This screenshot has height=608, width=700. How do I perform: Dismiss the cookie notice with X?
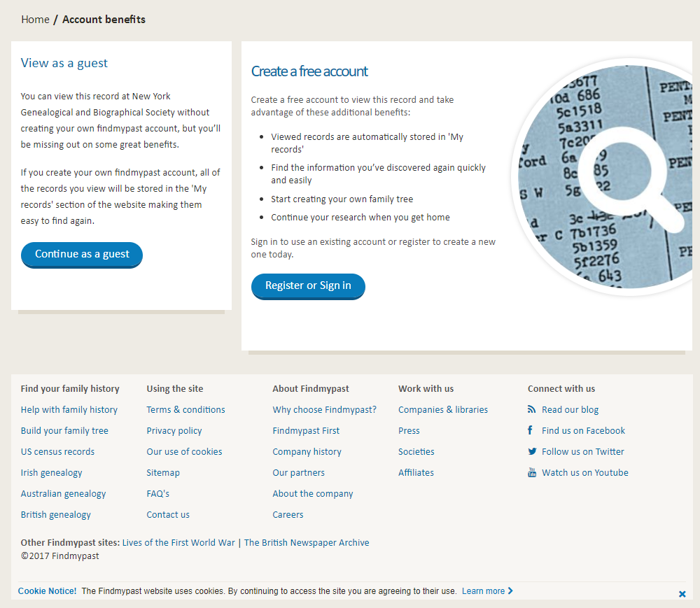(x=682, y=594)
